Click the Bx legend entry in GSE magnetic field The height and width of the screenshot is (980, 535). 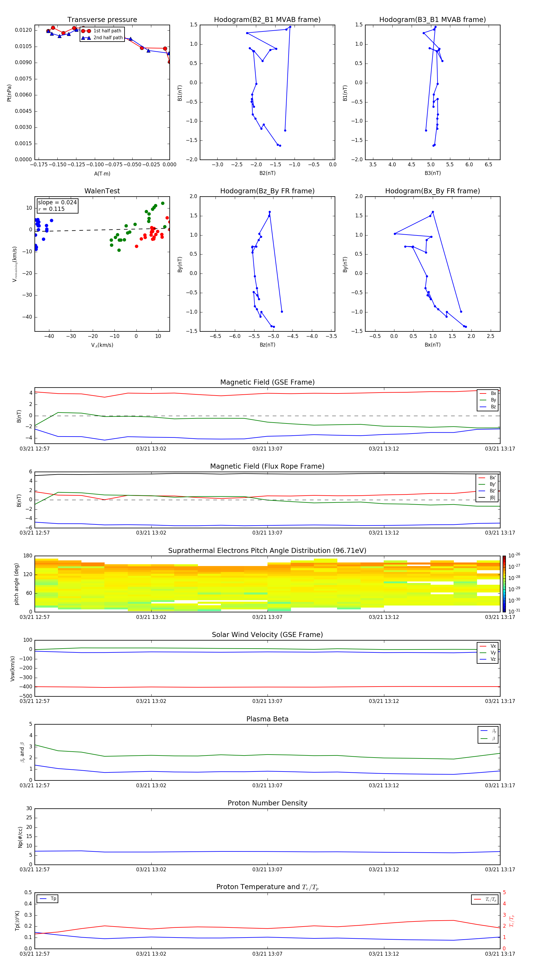click(488, 393)
